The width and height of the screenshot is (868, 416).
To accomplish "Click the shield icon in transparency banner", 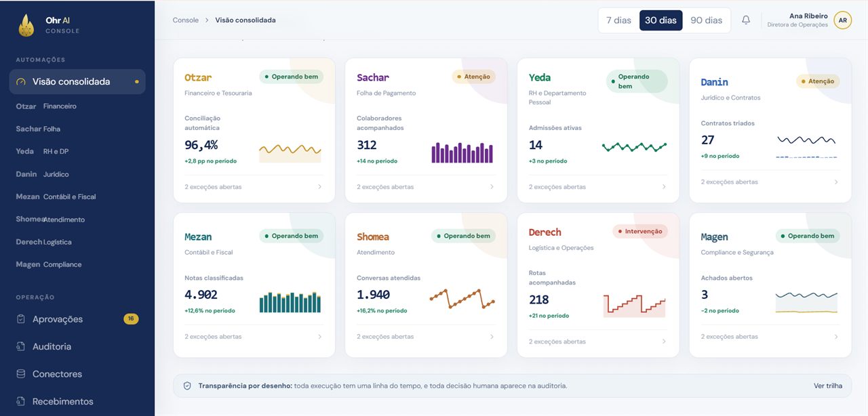I will [x=187, y=386].
